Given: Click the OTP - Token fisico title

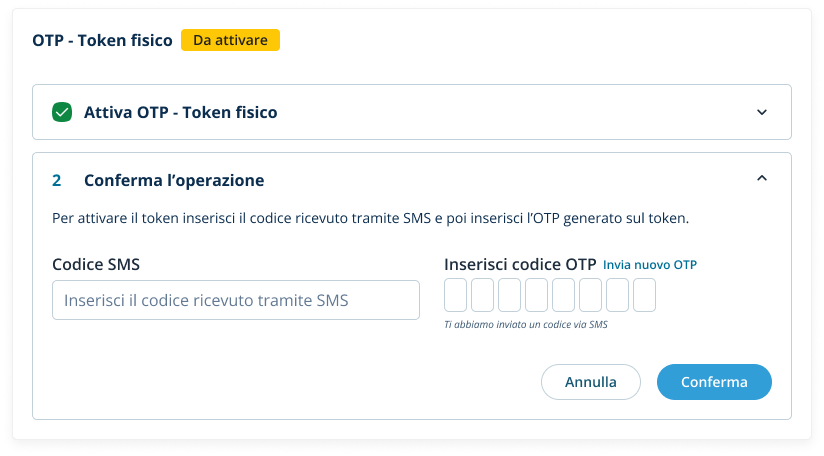Looking at the screenshot, I should tap(103, 40).
